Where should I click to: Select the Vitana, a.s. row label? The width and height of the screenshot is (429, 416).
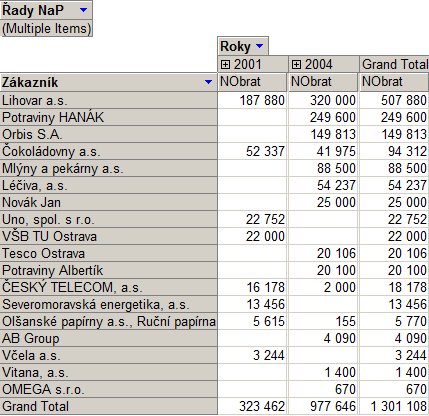point(109,372)
